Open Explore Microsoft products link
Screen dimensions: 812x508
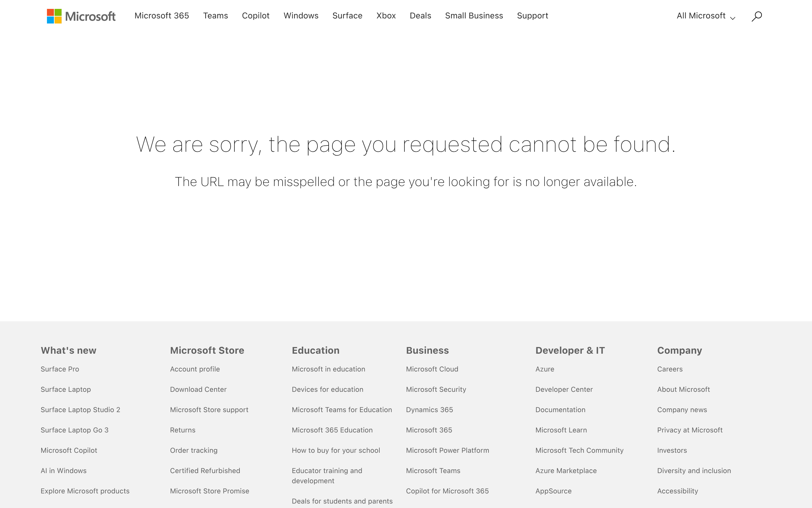coord(85,491)
